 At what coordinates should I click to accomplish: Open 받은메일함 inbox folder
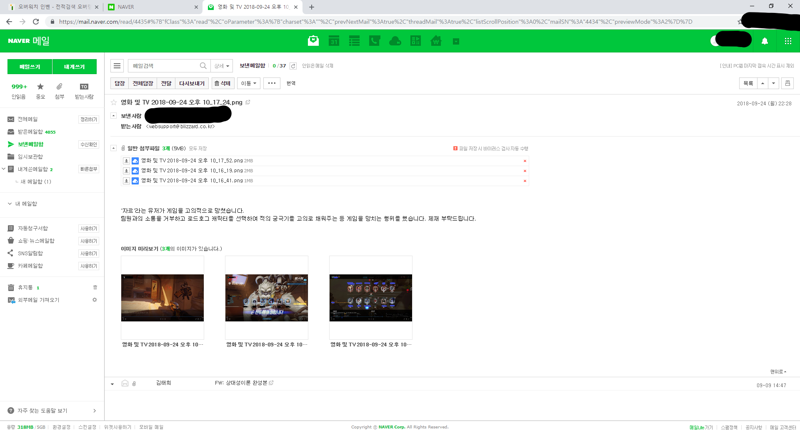point(31,132)
